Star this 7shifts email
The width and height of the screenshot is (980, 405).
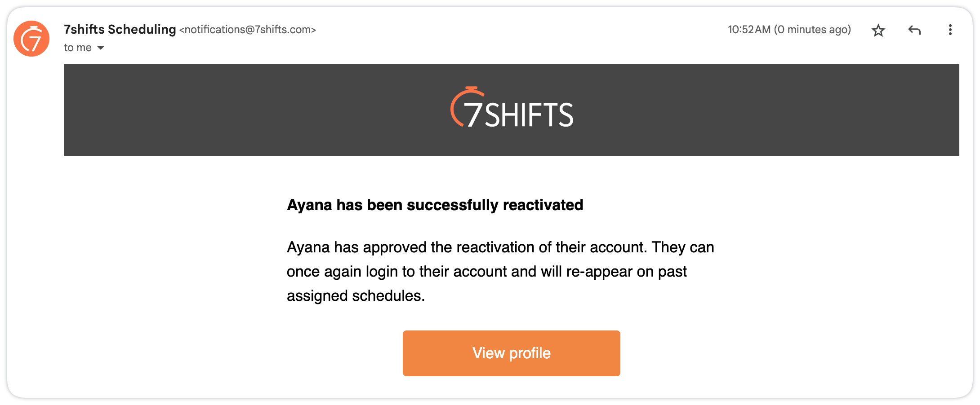pos(878,30)
